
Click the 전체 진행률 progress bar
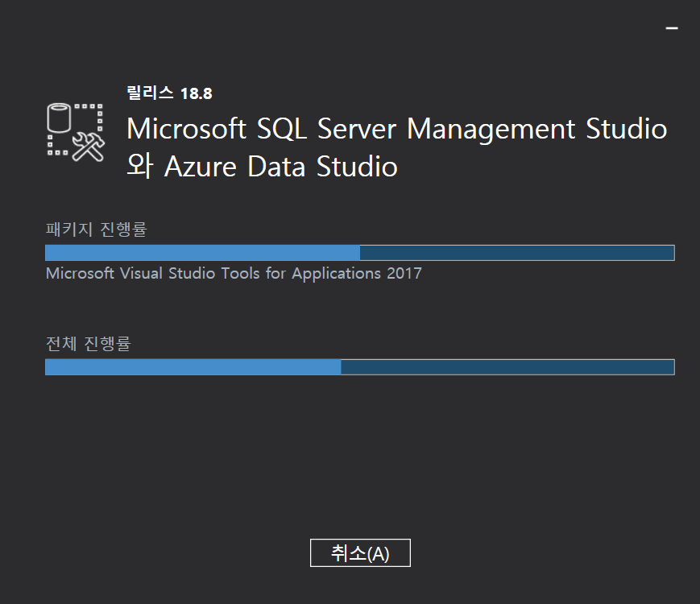(x=360, y=367)
